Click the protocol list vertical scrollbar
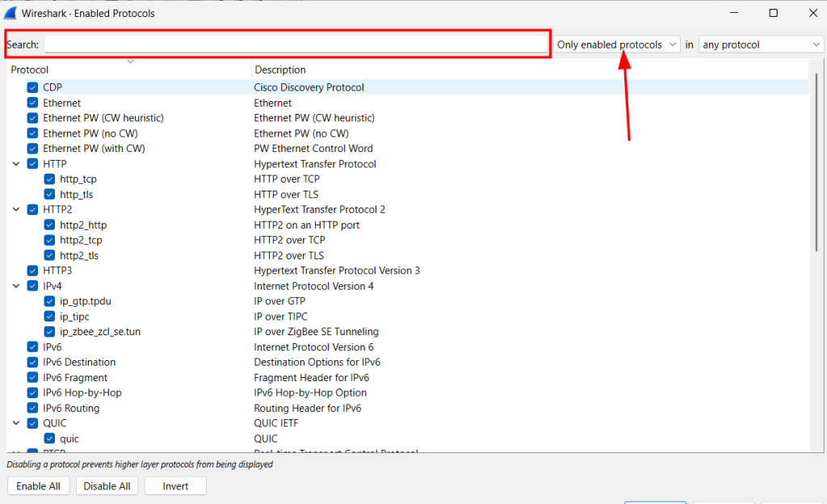827x504 pixels. click(x=817, y=163)
